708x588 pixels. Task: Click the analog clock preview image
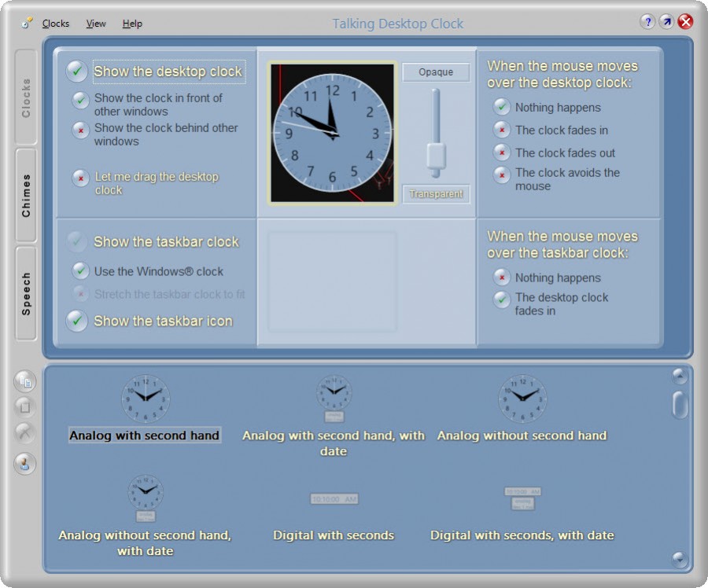coord(332,133)
